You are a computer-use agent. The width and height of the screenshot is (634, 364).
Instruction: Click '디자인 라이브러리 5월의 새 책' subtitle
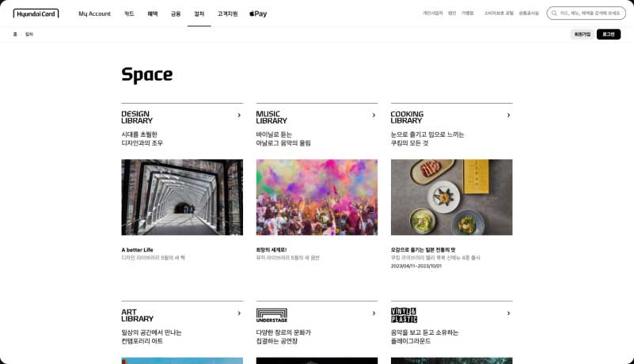point(154,258)
